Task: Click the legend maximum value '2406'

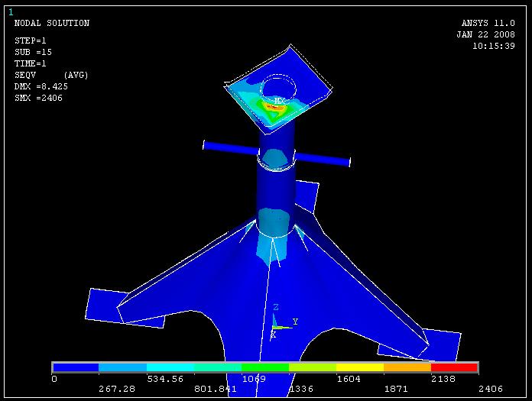Action: [x=491, y=389]
